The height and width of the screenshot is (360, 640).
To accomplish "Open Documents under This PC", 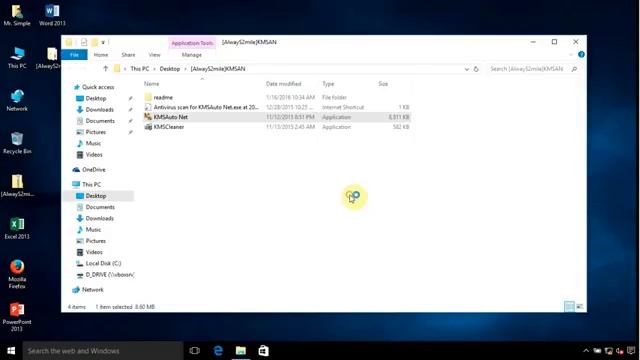I will click(x=100, y=207).
